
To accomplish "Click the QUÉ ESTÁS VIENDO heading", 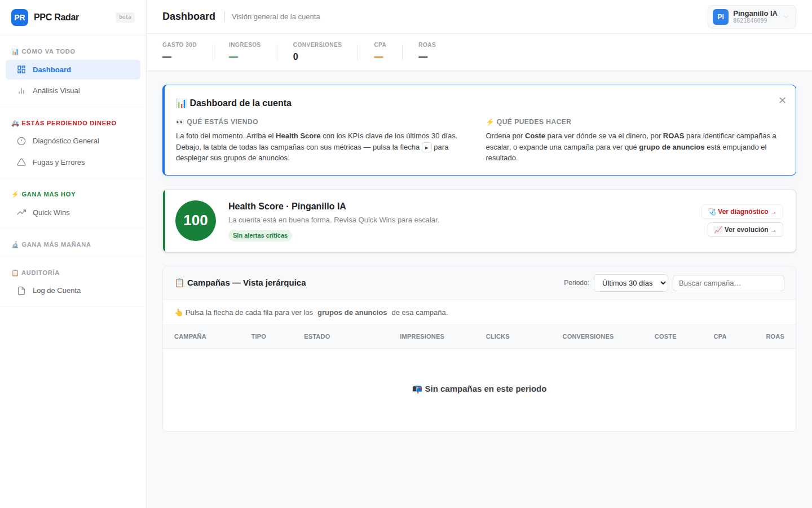I will pyautogui.click(x=217, y=122).
